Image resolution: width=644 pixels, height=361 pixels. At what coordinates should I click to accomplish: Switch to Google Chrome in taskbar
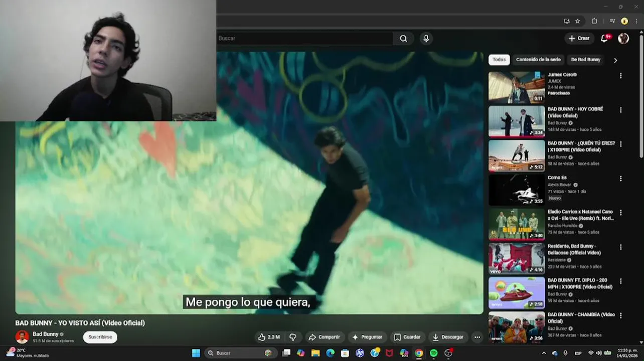(x=419, y=353)
